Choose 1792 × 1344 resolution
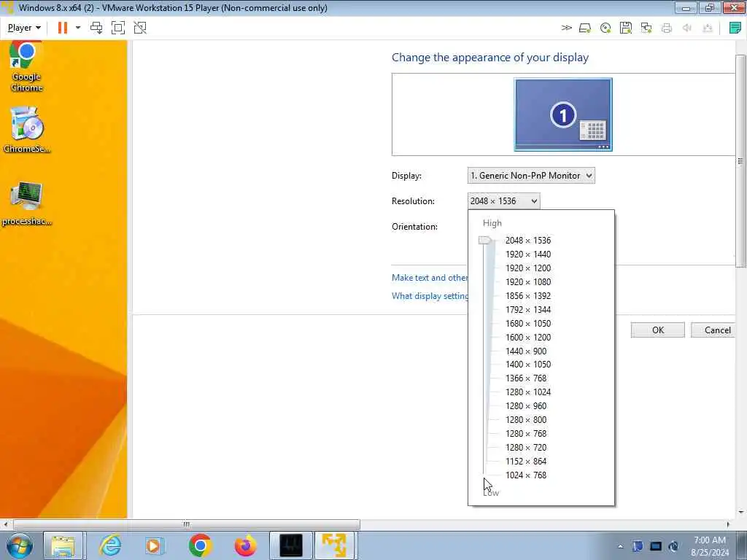Screen dimensions: 747x560 click(528, 309)
